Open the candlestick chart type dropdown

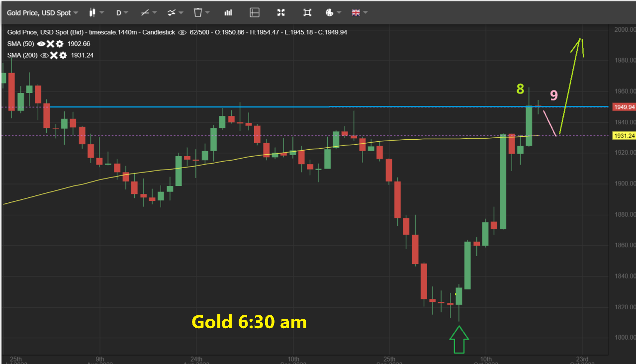pos(96,12)
